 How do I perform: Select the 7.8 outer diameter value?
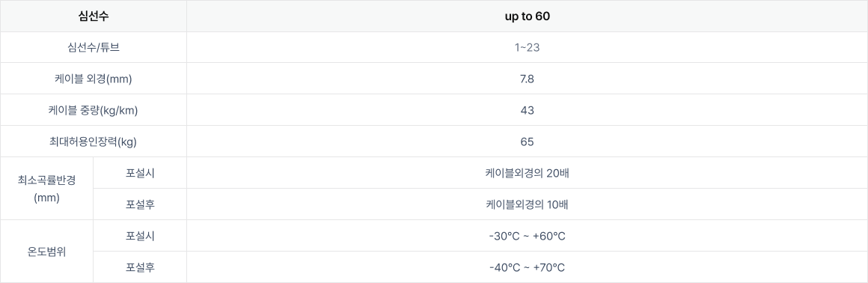coord(527,79)
